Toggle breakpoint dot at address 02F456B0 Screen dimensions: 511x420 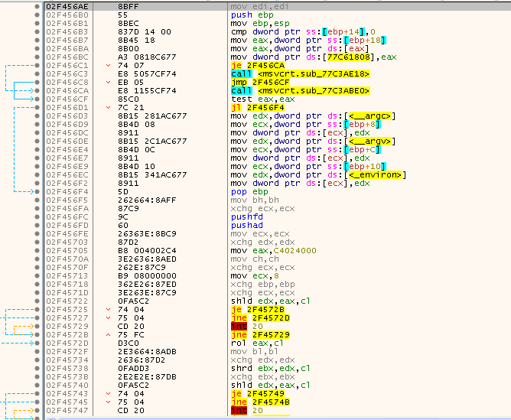pyautogui.click(x=37, y=15)
